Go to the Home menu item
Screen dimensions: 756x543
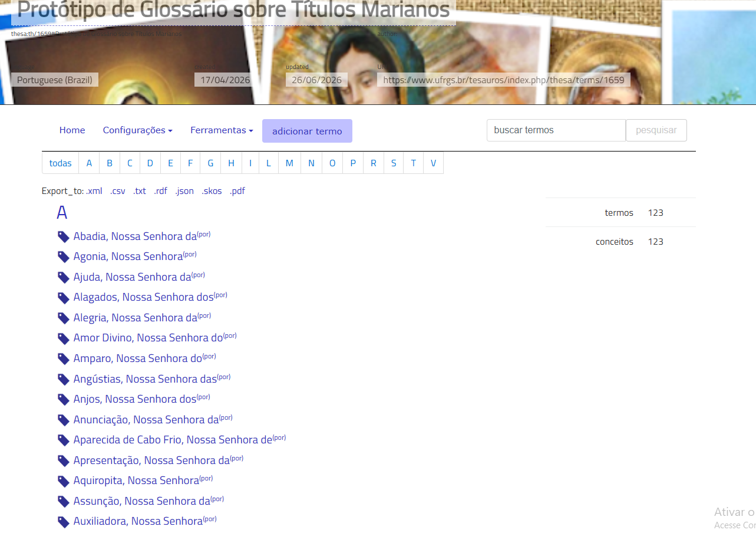(72, 130)
